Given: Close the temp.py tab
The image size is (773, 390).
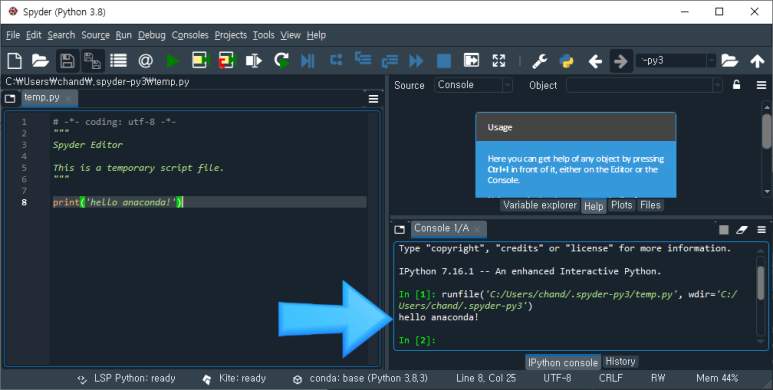Looking at the screenshot, I should pyautogui.click(x=68, y=99).
